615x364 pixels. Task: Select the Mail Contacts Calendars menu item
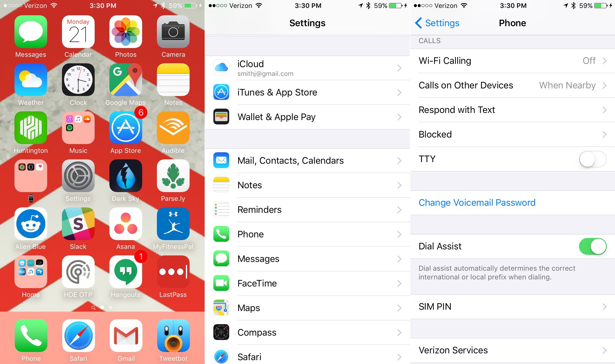pyautogui.click(x=307, y=160)
